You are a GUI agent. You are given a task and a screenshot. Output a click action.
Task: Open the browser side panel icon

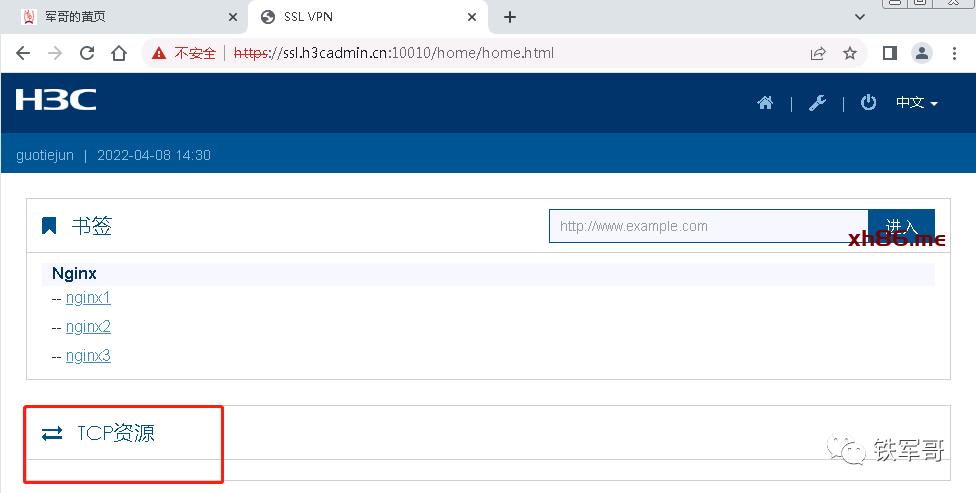(889, 53)
